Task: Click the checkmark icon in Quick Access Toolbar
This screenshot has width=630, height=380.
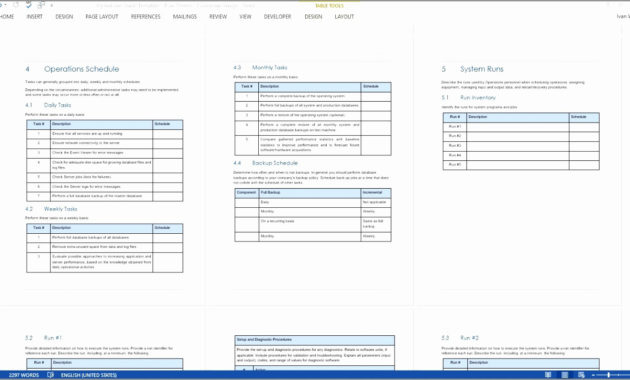Action: click(29, 5)
